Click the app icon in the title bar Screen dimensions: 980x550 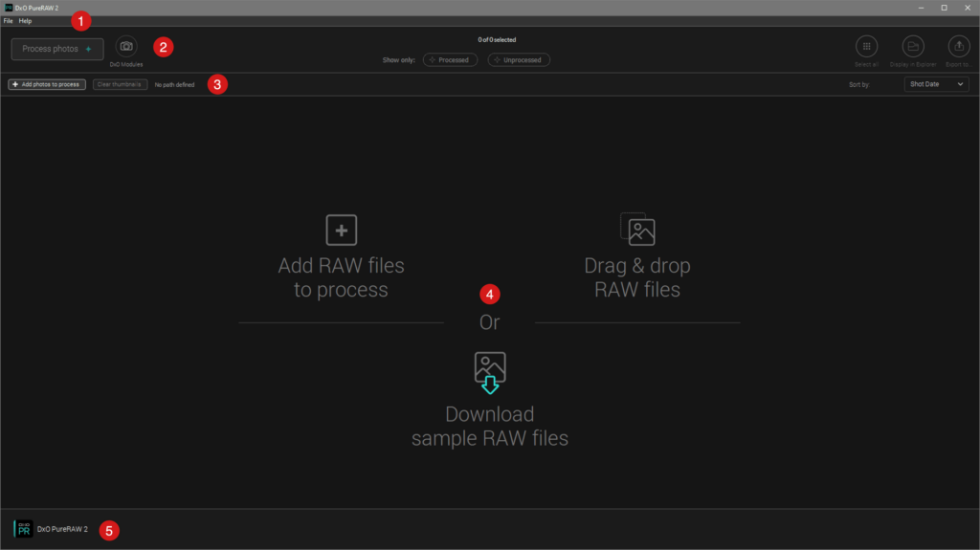[9, 8]
